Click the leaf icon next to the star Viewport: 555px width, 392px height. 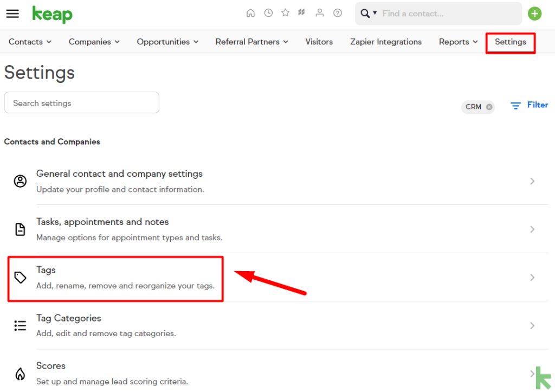point(301,13)
